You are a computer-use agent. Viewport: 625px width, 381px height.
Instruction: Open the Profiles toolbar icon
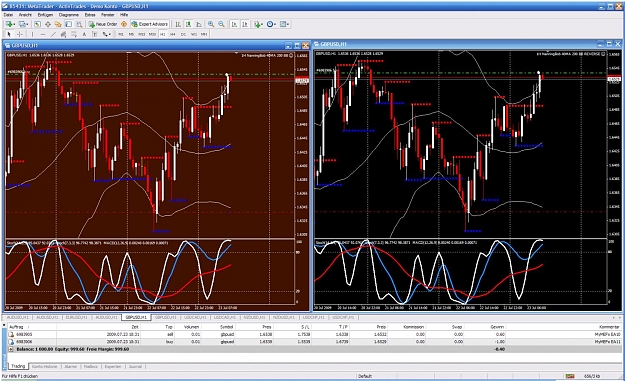coord(22,24)
